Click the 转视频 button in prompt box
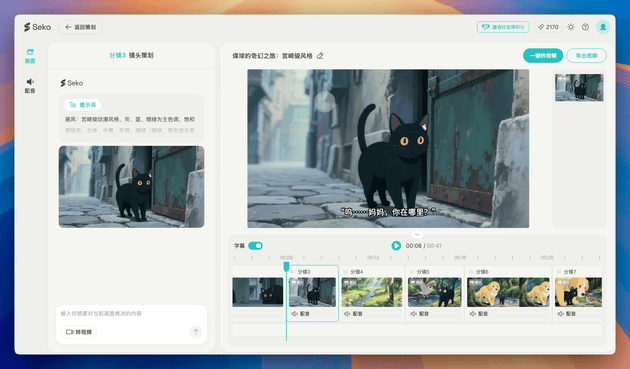630x369 pixels. click(x=79, y=332)
